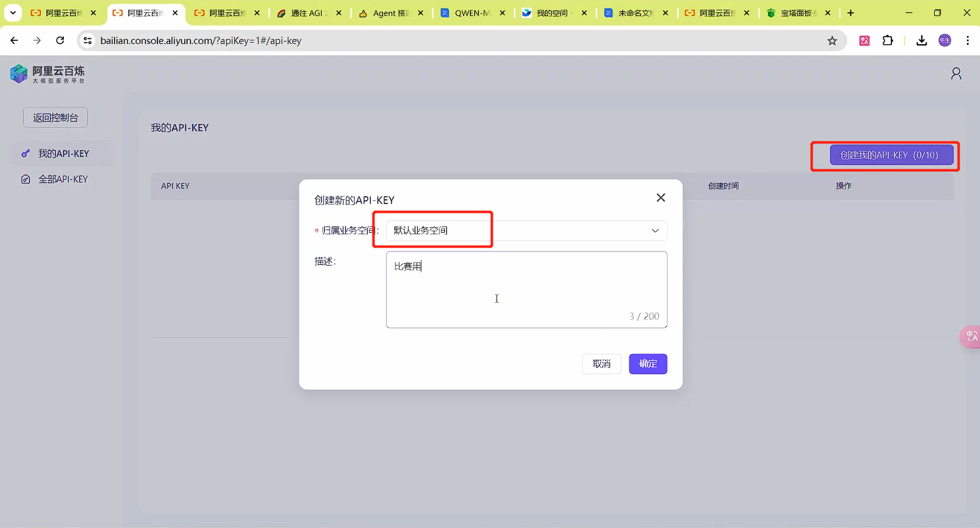
Task: Select 全部API-KEY in the sidebar
Action: click(x=61, y=179)
